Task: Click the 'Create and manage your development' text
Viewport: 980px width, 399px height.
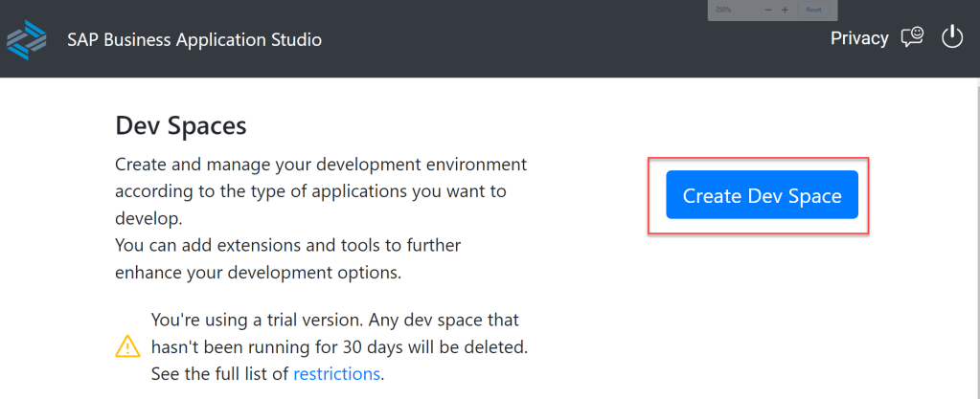Action: pos(321,165)
